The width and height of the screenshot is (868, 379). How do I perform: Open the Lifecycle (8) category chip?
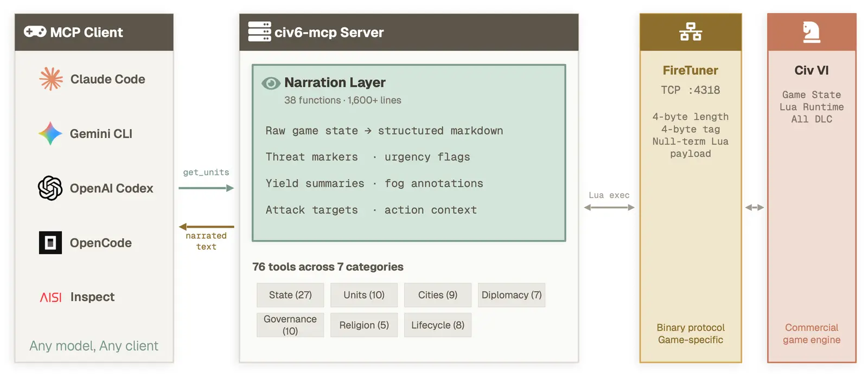438,325
